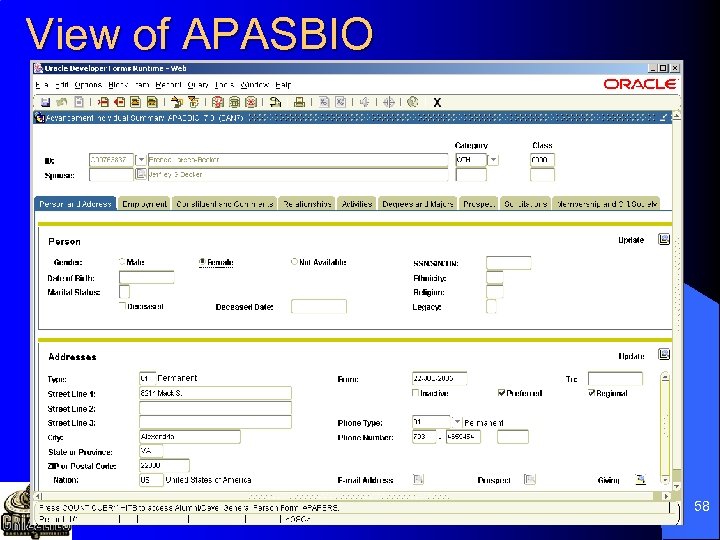Open the Window menu

coord(254,84)
